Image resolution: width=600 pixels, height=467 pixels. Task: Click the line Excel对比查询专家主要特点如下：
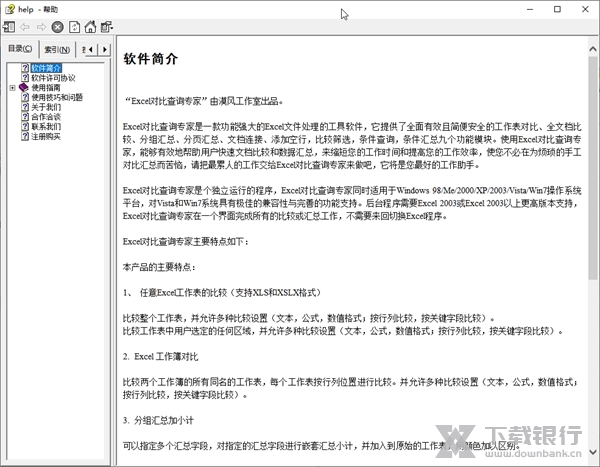[x=186, y=242]
